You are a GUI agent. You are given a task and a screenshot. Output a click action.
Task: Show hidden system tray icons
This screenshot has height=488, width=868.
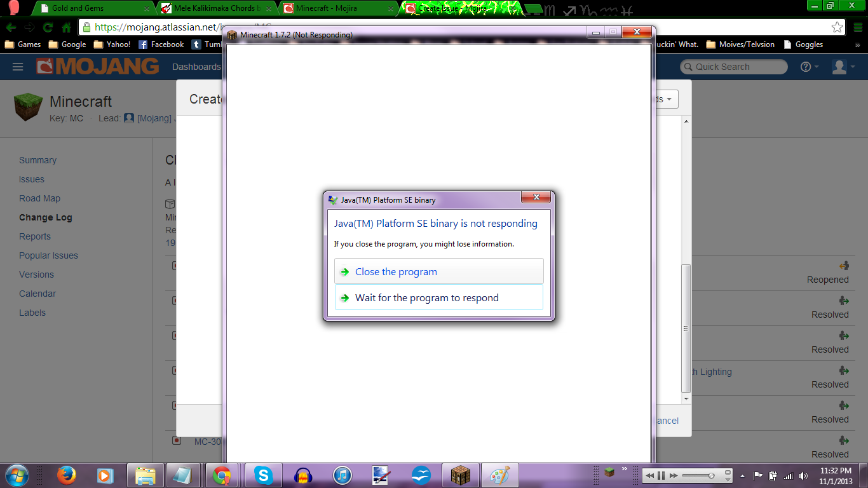[x=743, y=475]
